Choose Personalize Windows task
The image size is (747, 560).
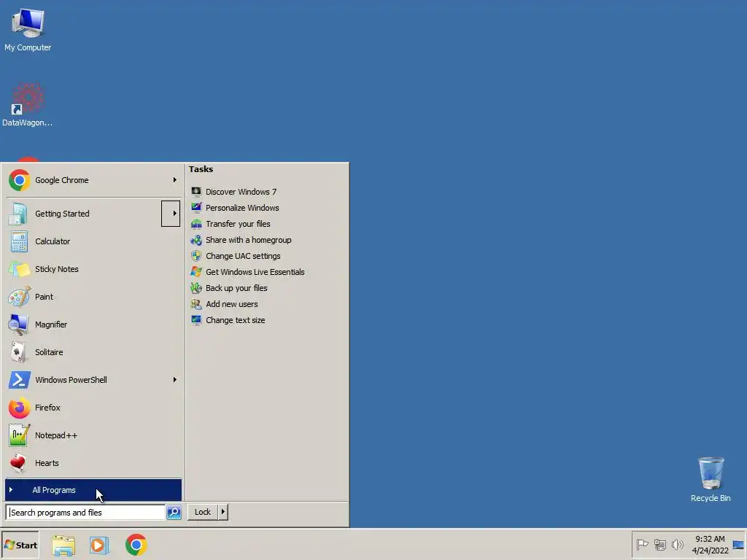click(x=235, y=208)
